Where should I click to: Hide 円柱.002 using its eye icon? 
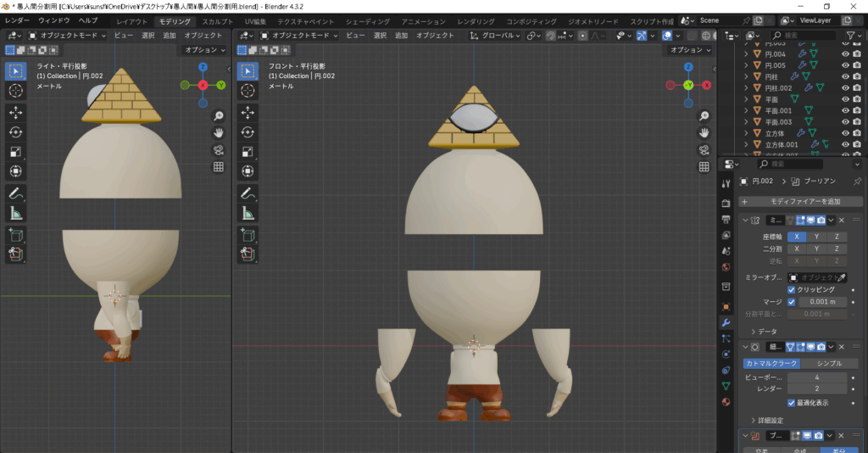click(x=845, y=87)
